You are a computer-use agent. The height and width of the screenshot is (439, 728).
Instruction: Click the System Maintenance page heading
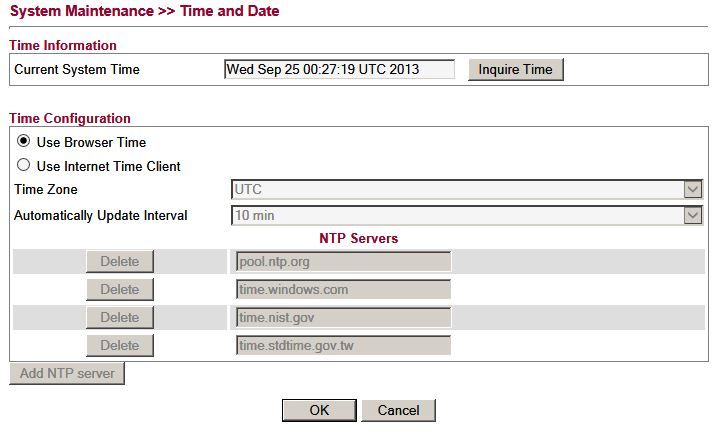tap(144, 11)
